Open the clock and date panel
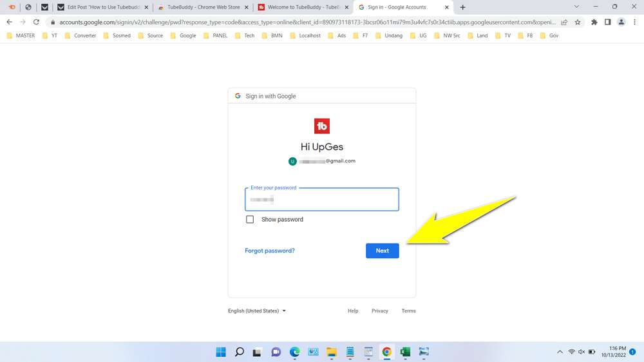 [x=614, y=352]
